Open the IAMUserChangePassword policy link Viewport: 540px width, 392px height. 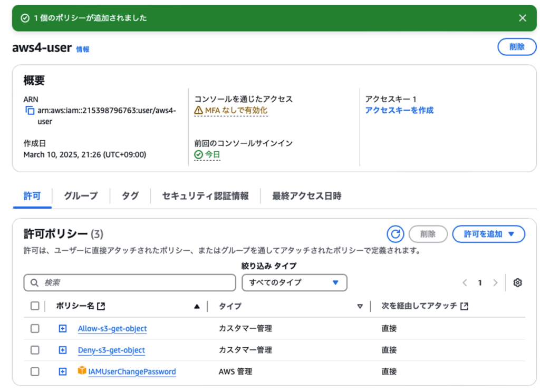point(132,371)
